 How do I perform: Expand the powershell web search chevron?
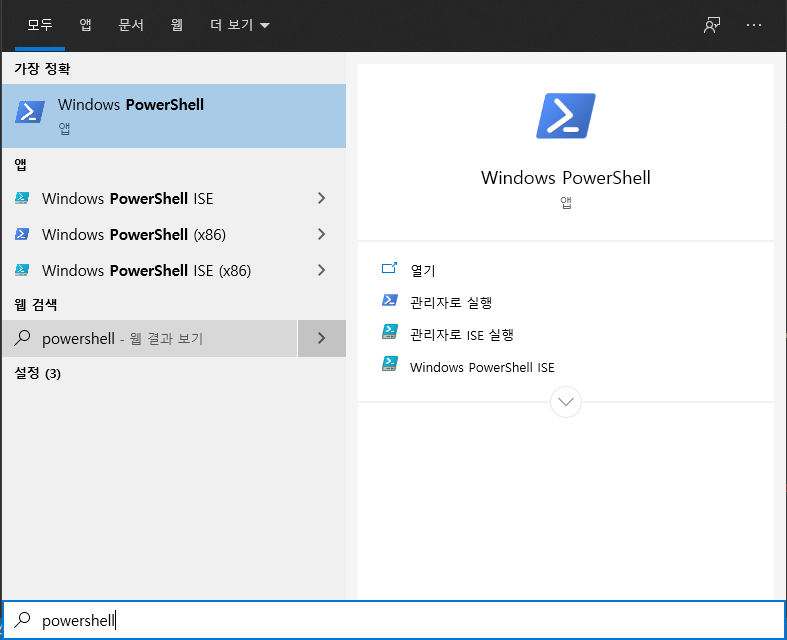(x=322, y=338)
